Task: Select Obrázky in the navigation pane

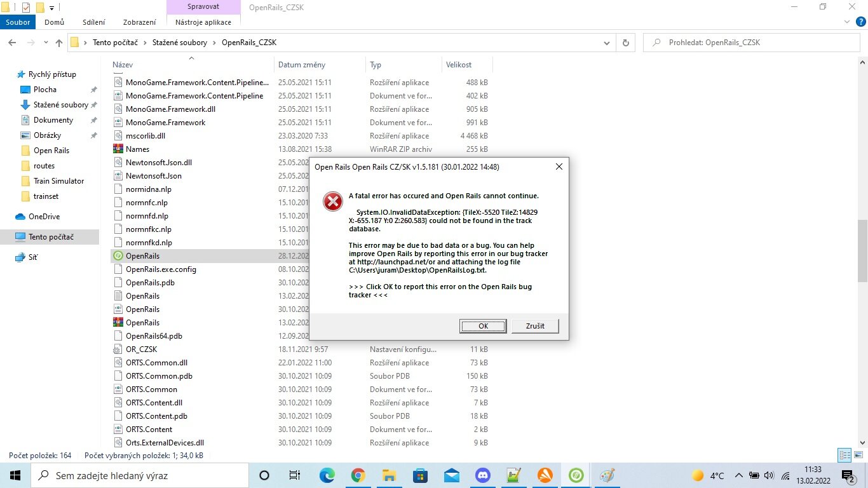Action: (x=47, y=135)
